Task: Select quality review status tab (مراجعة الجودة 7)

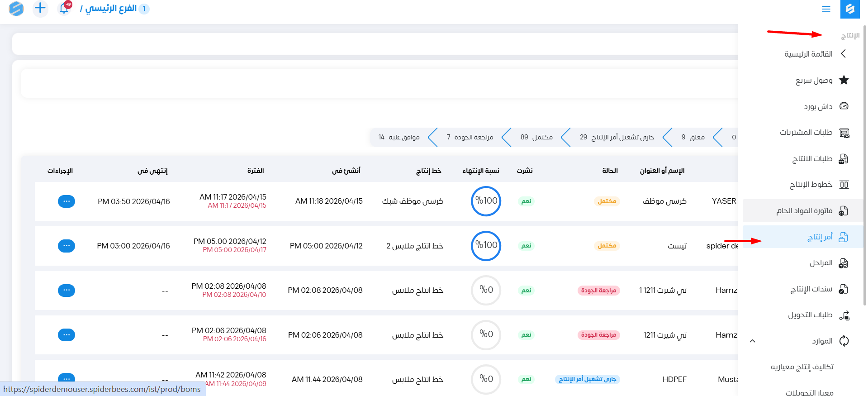Action: pos(470,137)
